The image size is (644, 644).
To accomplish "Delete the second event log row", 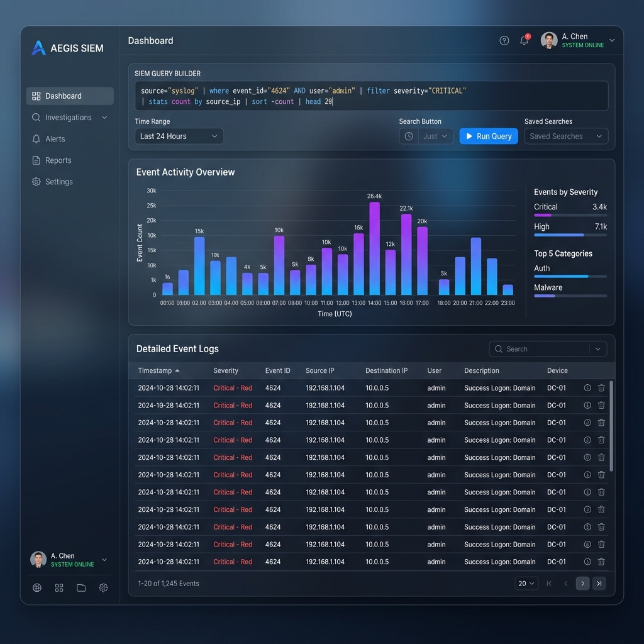I will (601, 406).
